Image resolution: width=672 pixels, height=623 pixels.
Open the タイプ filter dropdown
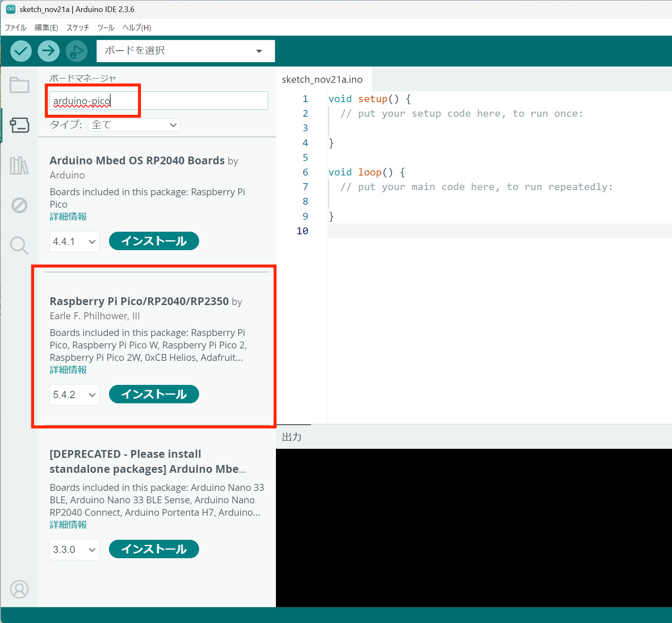coord(134,125)
